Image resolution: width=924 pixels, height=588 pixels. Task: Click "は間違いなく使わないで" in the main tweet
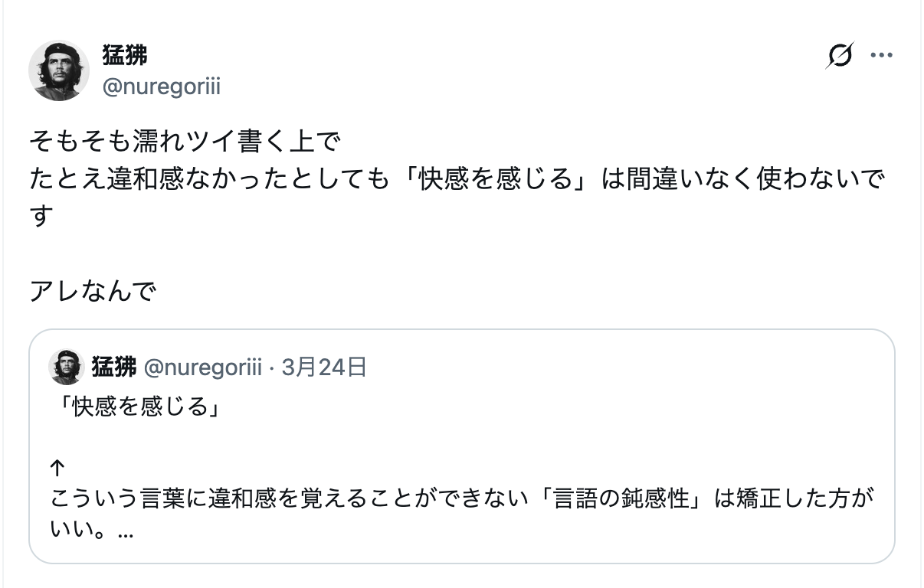point(743,179)
